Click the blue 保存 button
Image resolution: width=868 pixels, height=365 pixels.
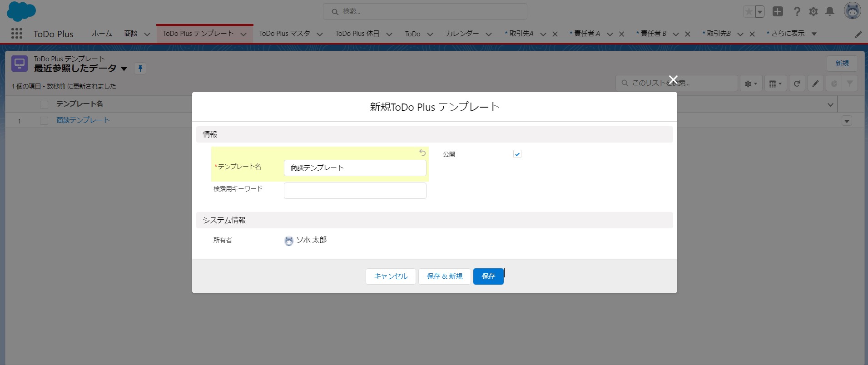[x=488, y=276]
